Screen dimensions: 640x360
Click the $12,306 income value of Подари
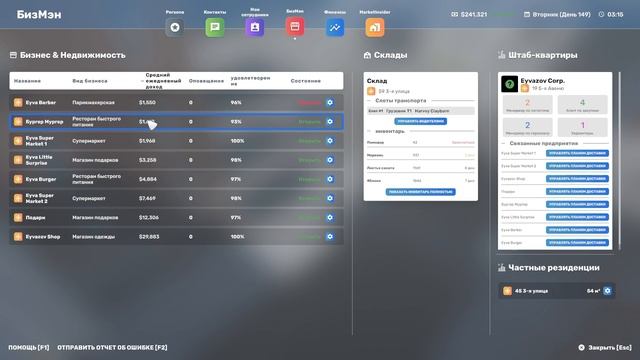149,218
